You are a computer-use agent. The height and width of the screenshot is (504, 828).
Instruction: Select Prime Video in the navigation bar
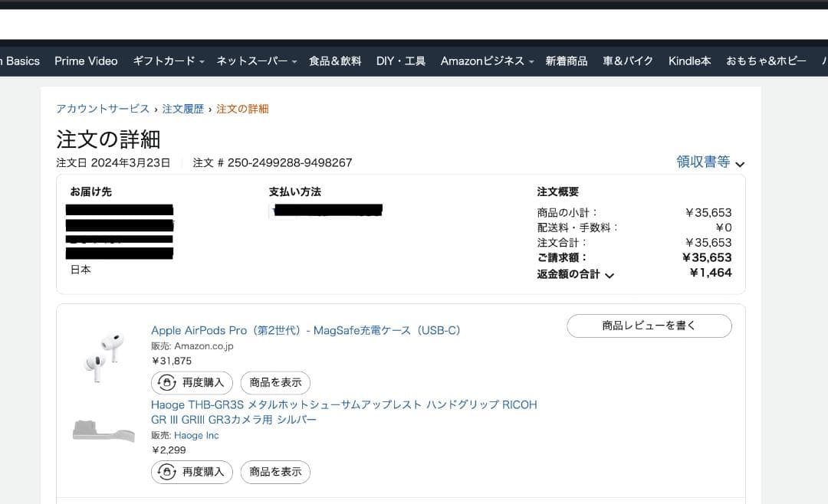pyautogui.click(x=86, y=61)
